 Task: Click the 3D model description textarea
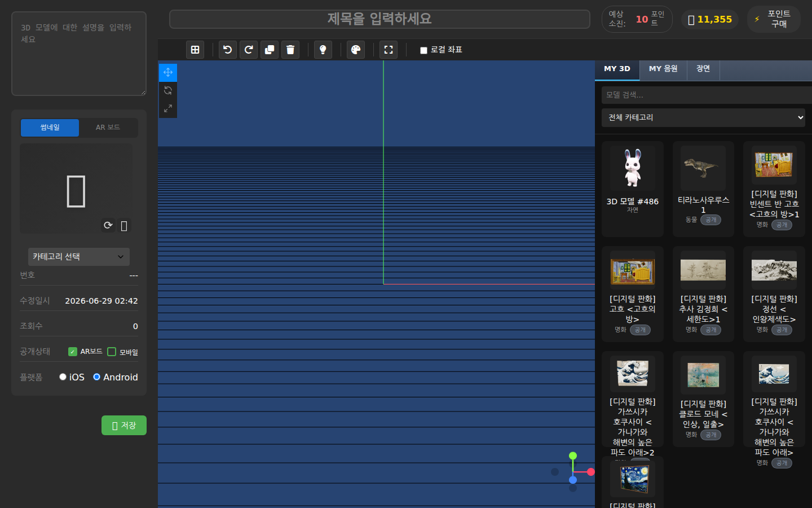click(x=79, y=54)
